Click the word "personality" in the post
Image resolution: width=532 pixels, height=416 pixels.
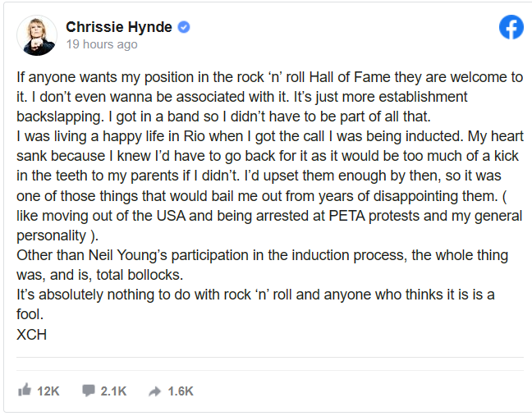52,235
